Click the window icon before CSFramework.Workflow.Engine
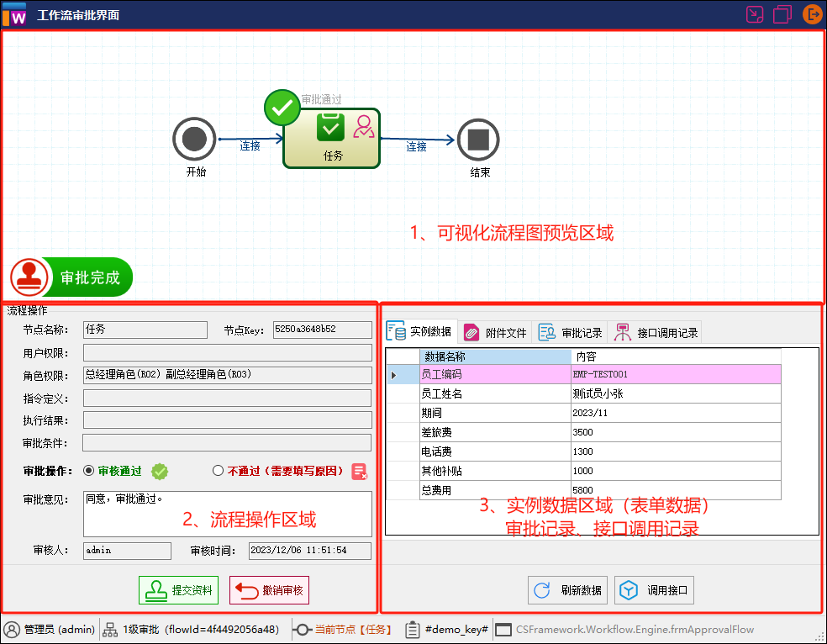This screenshot has height=644, width=827. coord(503,630)
